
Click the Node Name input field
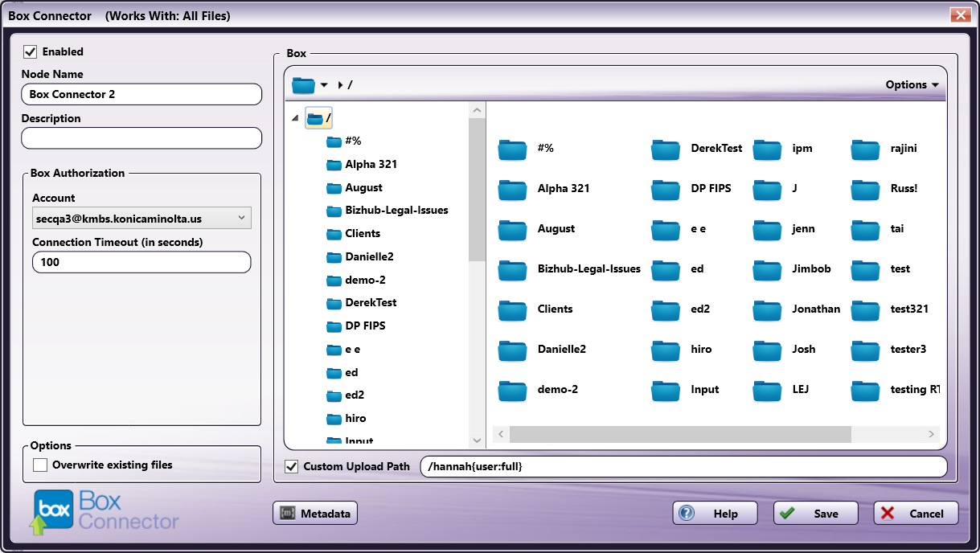(141, 94)
